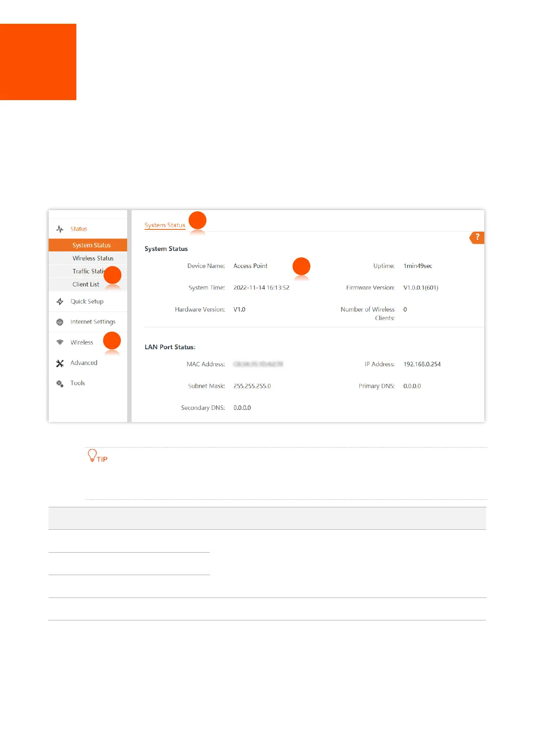Click Primary DNS value 0.0.0.0
The width and height of the screenshot is (535, 756).
click(x=412, y=386)
